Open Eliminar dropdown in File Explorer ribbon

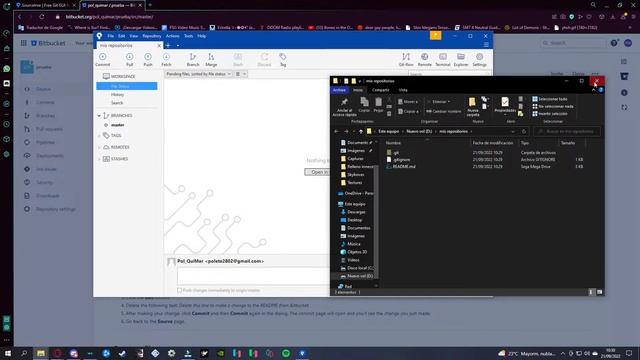(x=440, y=102)
